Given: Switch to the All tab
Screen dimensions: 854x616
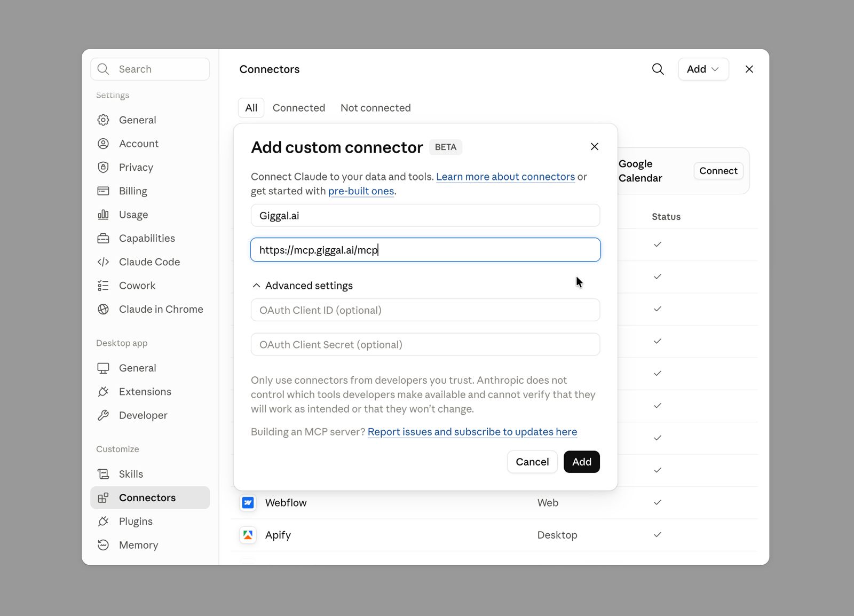Looking at the screenshot, I should (251, 108).
